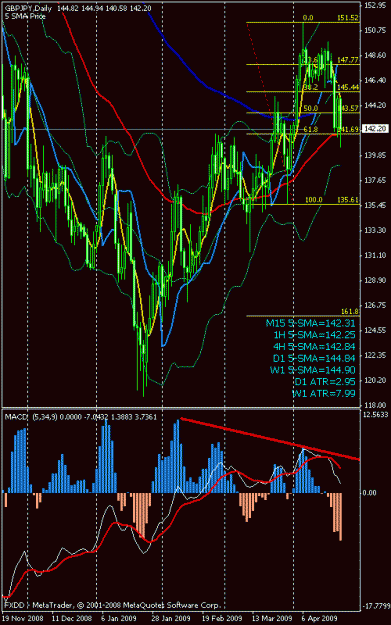Screen dimensions: 391x625
Task: Click the Fibonacci '0.0' level label
Action: [x=308, y=18]
